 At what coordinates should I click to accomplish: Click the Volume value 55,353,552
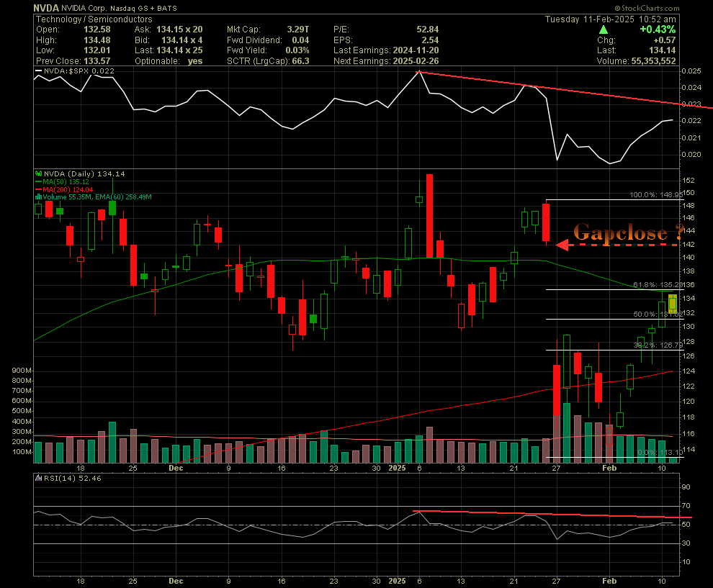[x=653, y=61]
